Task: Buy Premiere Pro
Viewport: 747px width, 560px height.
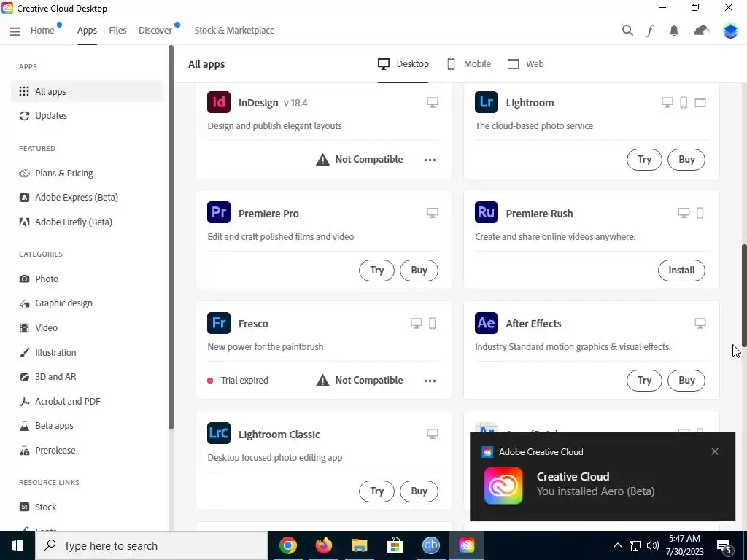Action: coord(419,270)
